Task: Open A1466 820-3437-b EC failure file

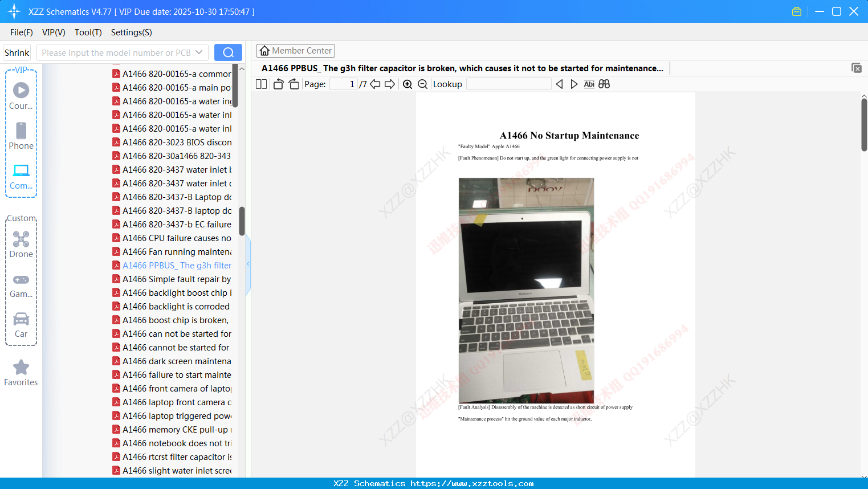Action: (x=172, y=225)
